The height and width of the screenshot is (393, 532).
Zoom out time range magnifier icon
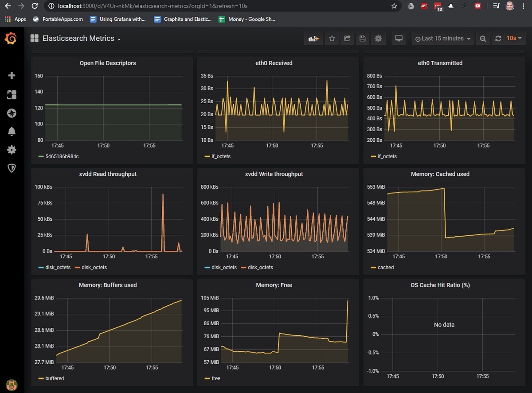click(483, 39)
